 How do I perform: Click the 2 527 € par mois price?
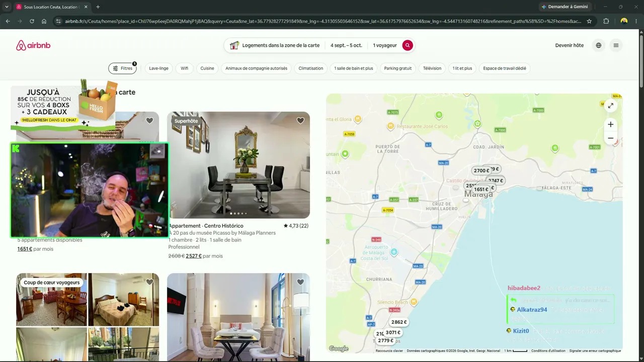pyautogui.click(x=204, y=256)
